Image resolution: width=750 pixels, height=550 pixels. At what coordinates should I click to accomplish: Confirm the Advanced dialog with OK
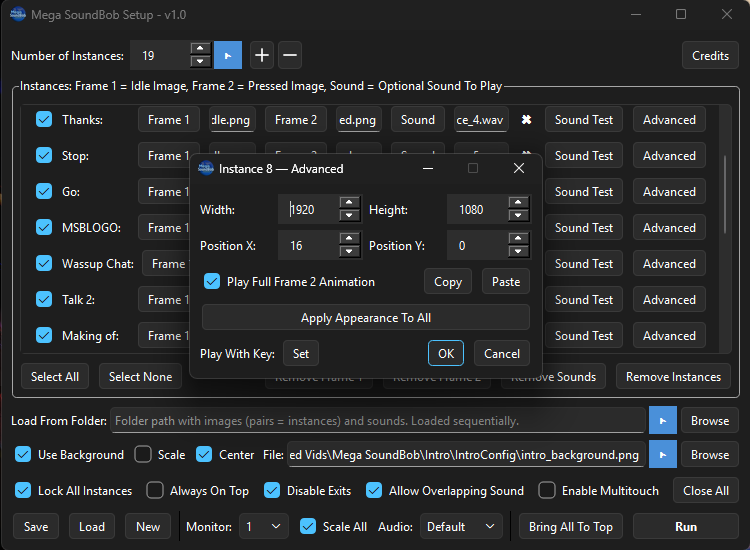click(x=445, y=354)
